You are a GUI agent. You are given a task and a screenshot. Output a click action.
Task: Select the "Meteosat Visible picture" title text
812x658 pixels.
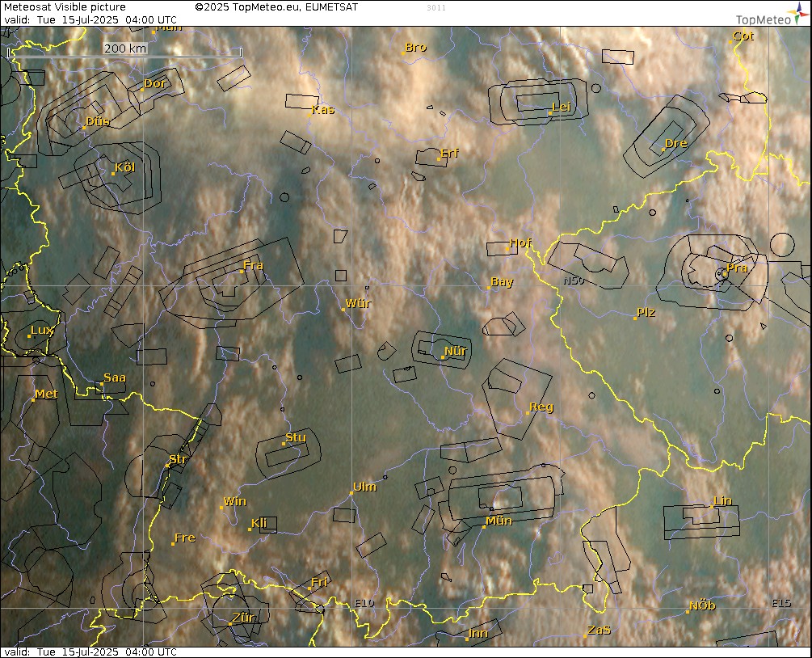tap(65, 7)
